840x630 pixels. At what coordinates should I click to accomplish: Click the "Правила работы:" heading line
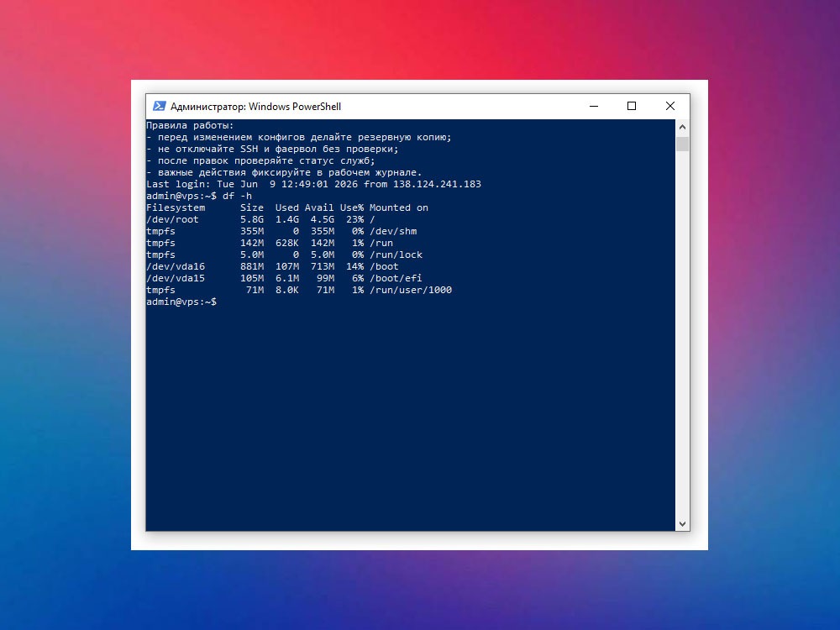tap(190, 125)
